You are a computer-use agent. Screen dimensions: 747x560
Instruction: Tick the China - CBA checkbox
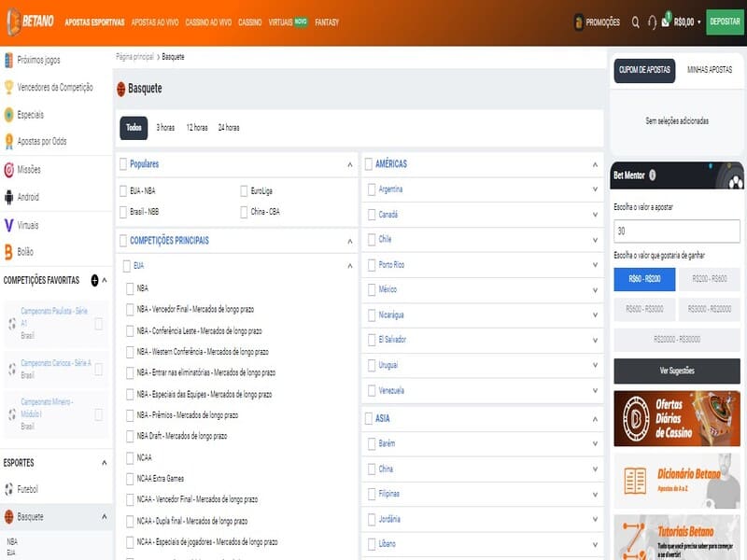tap(244, 212)
